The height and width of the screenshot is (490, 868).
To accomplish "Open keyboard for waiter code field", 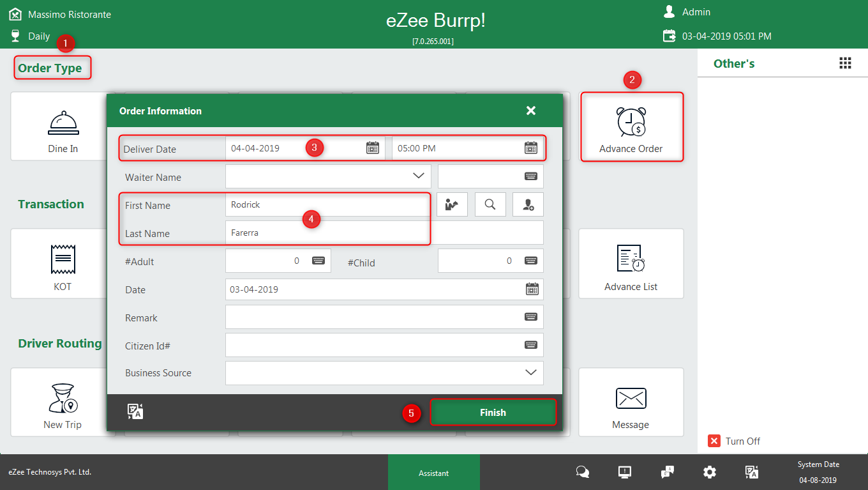I will [531, 176].
